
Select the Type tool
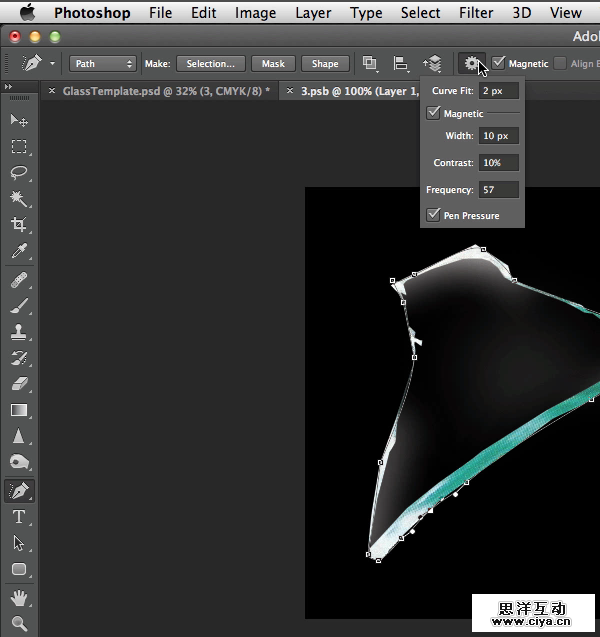[19, 517]
